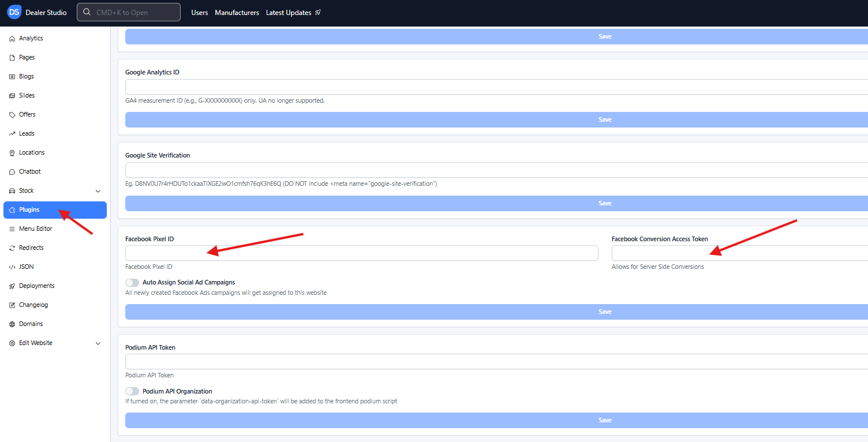This screenshot has height=442, width=868.
Task: Click the CMD+K search box
Action: pos(129,12)
